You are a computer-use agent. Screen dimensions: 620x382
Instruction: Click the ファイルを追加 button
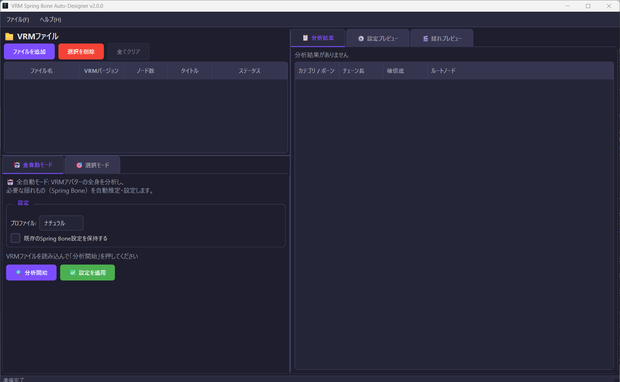coord(29,51)
